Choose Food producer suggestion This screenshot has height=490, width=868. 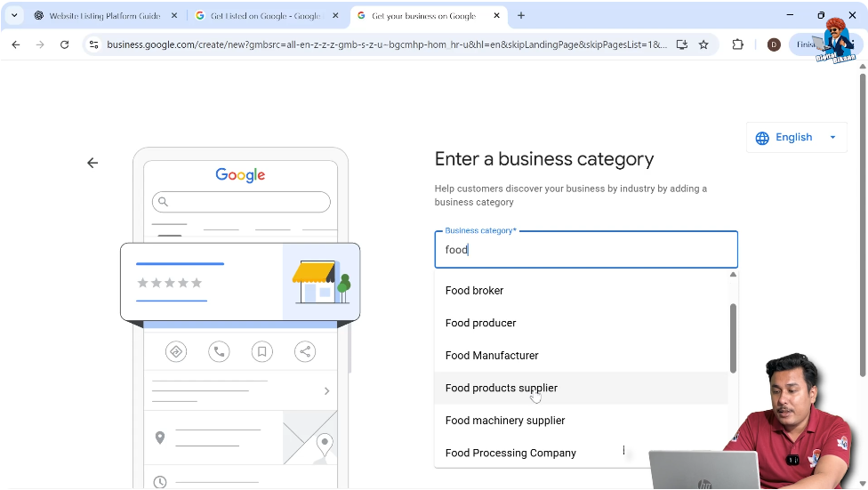click(x=582, y=323)
